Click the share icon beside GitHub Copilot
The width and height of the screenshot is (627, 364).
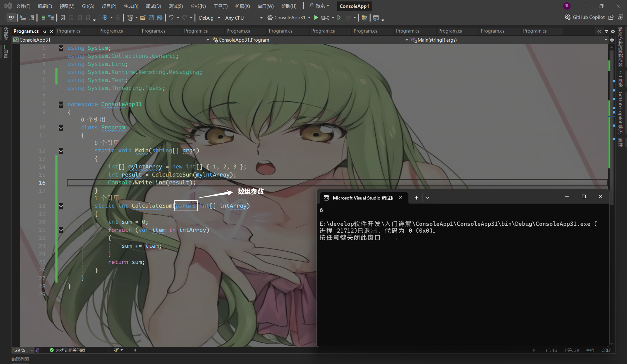pos(611,17)
